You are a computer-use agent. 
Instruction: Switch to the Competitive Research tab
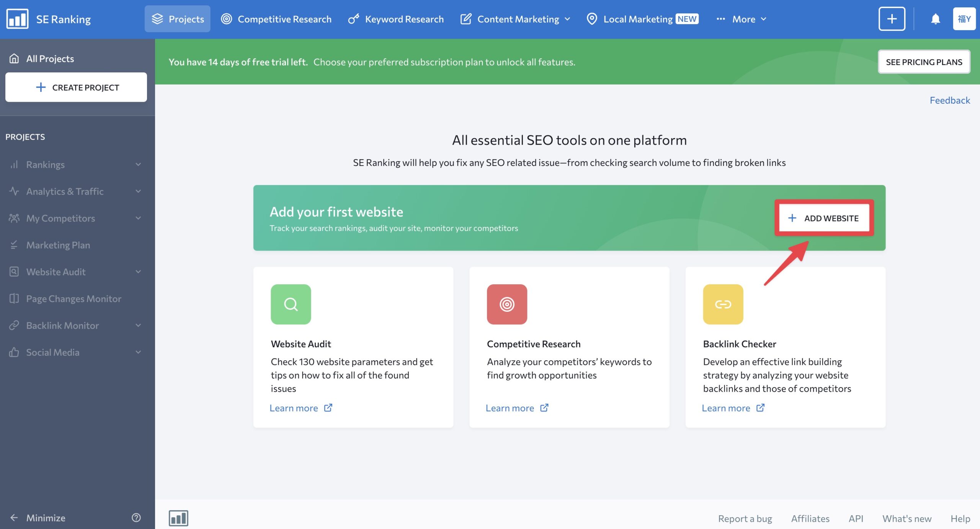[x=276, y=19]
